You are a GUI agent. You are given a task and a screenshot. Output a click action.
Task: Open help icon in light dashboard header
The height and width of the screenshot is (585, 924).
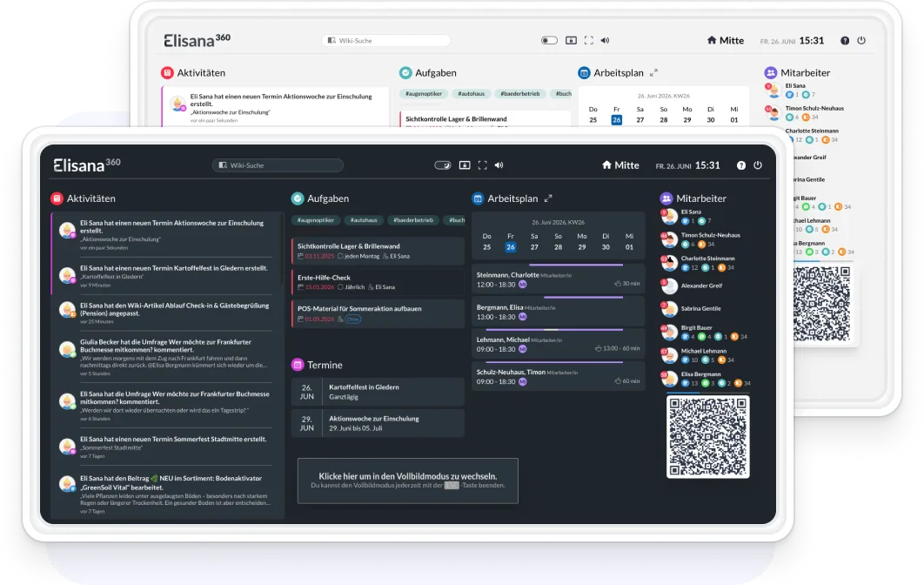(845, 40)
